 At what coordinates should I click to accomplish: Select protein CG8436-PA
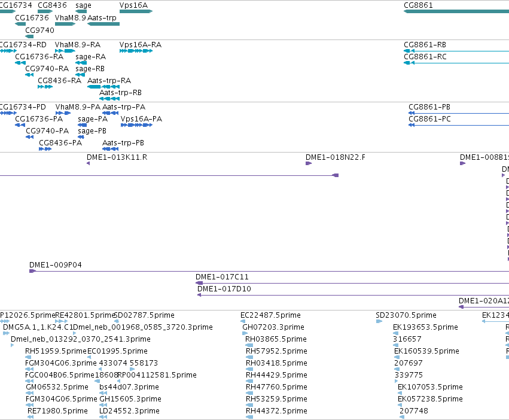click(45, 149)
